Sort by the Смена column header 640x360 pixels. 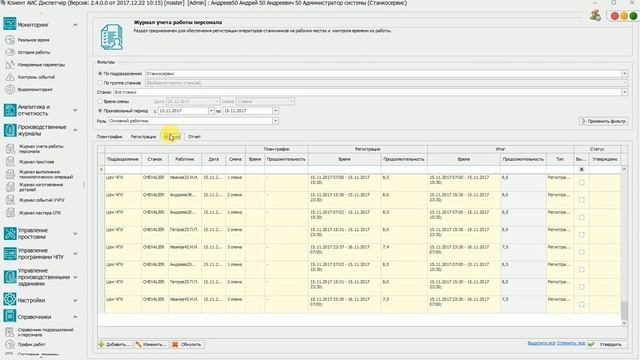coord(236,159)
